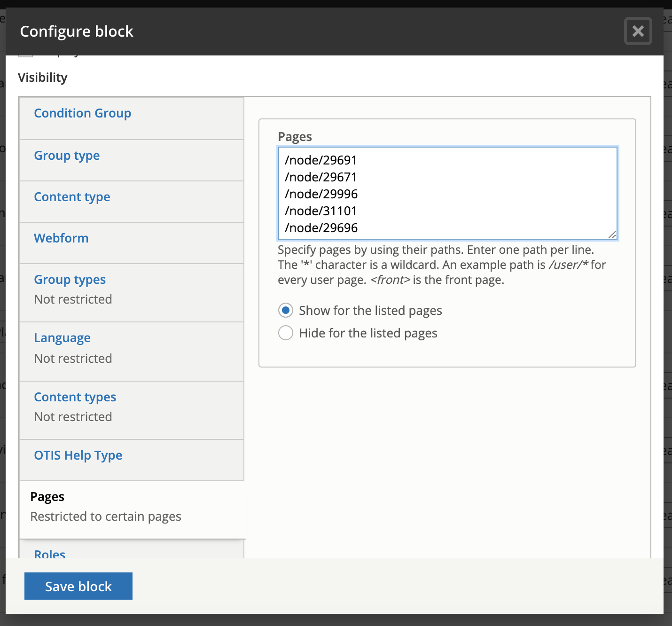The image size is (672, 626).
Task: Click the /node/29996 line in Pages
Action: pyautogui.click(x=321, y=194)
